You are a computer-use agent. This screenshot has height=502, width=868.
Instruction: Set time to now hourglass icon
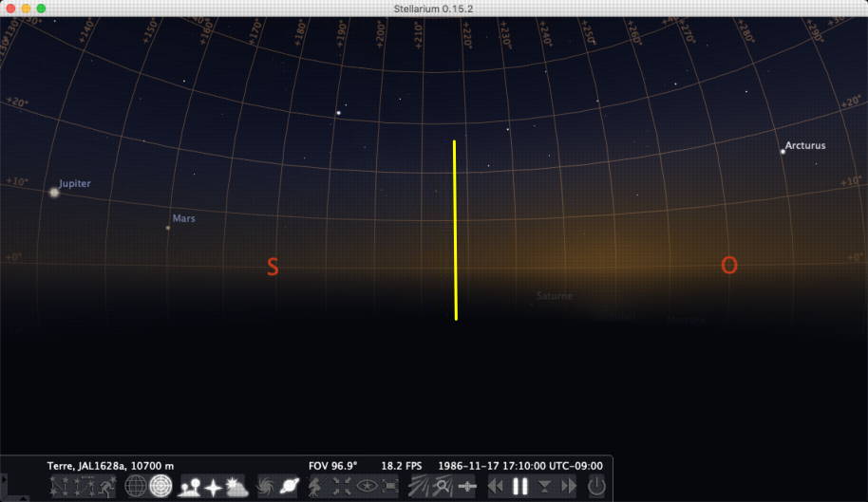pyautogui.click(x=544, y=487)
